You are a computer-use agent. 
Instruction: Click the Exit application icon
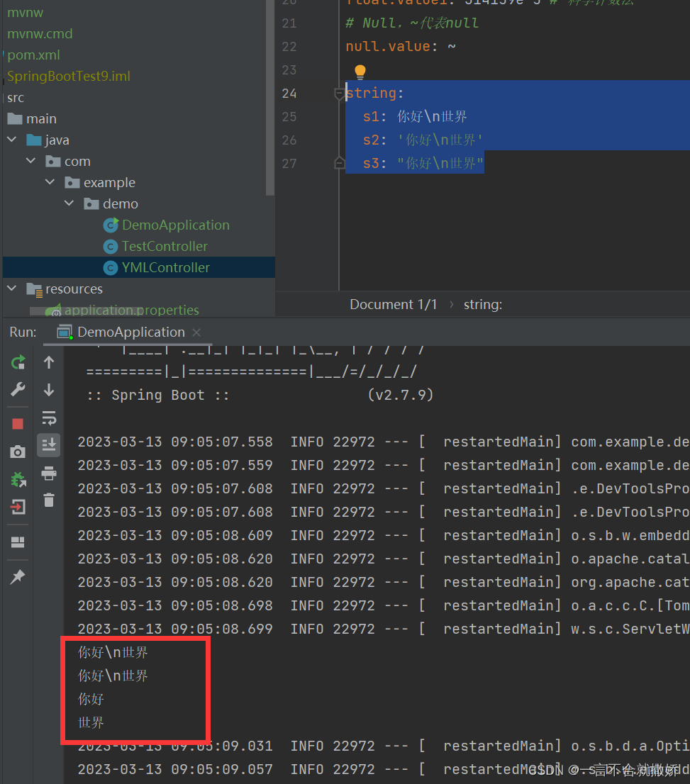click(18, 507)
